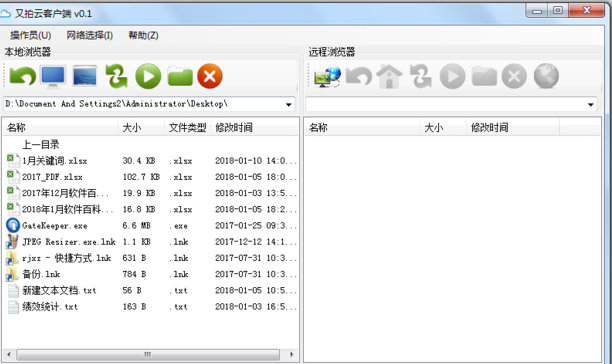
Task: Open My Computer via blue monitor icon
Action: 53,76
